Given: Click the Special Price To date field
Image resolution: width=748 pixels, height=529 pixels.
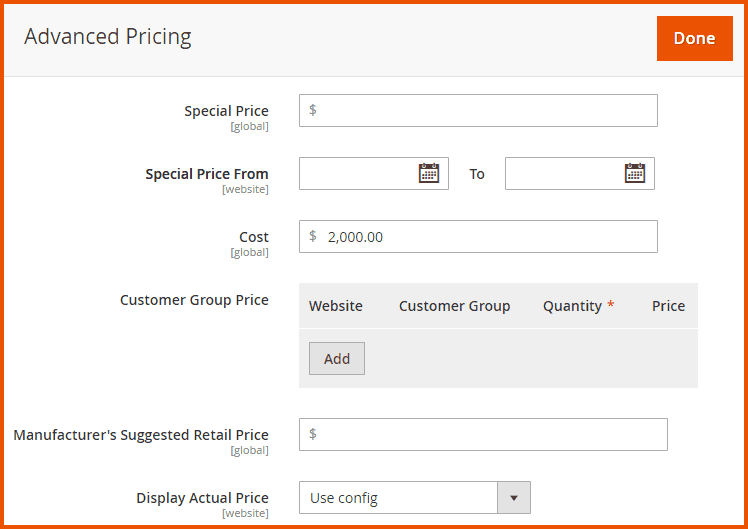Looking at the screenshot, I should [580, 173].
